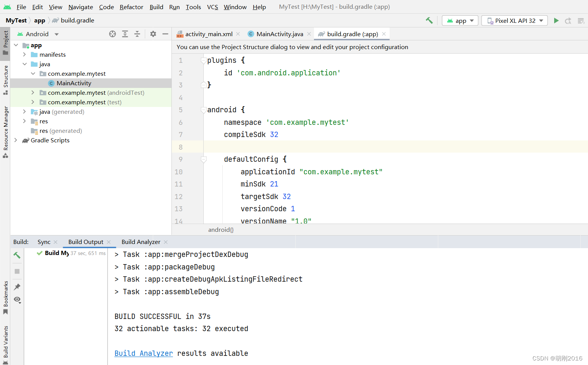Viewport: 588px width, 365px height.
Task: Open Project panel gear options
Action: 153,34
